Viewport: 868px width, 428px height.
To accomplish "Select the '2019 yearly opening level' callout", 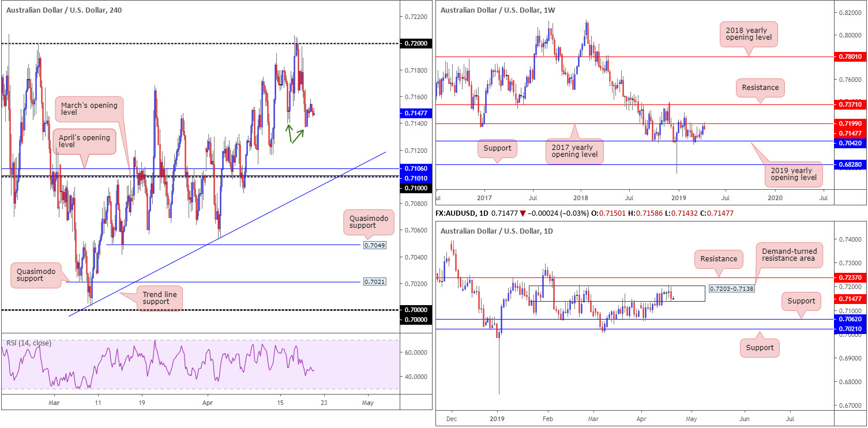I will point(794,175).
